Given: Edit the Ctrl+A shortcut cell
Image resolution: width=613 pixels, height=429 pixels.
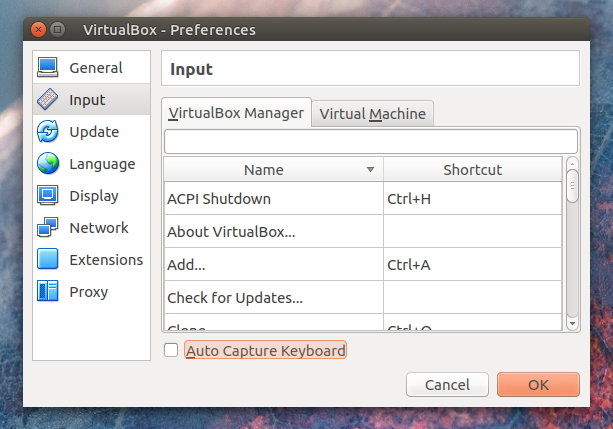Looking at the screenshot, I should coord(473,265).
